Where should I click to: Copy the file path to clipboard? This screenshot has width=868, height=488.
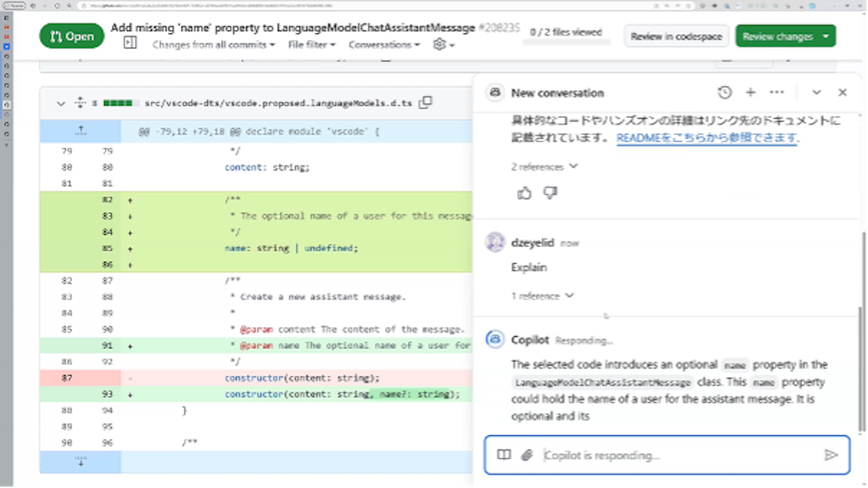(425, 103)
